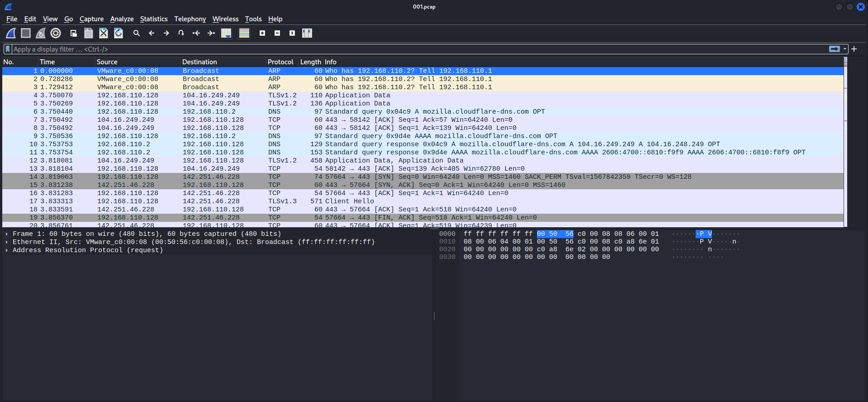Sort packets by the Length column

[311, 62]
